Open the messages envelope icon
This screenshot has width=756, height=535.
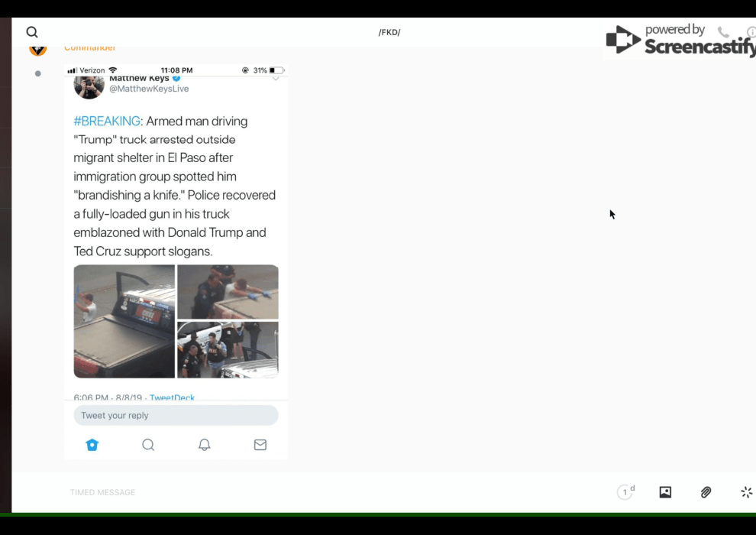click(x=260, y=445)
